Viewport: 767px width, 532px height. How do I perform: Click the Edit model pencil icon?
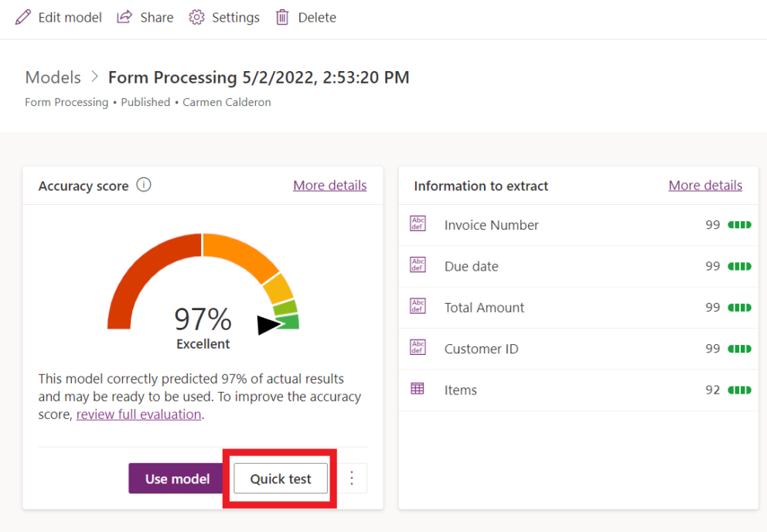coord(23,17)
